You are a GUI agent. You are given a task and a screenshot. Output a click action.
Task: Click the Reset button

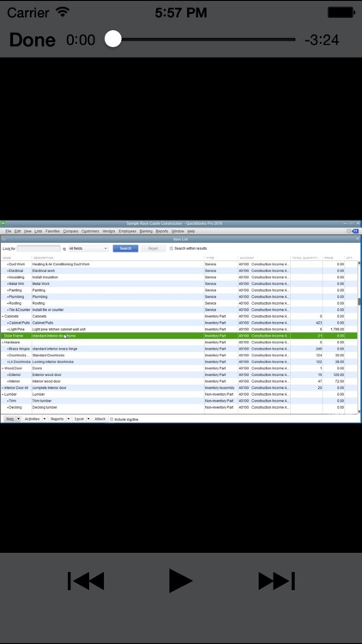coord(153,248)
